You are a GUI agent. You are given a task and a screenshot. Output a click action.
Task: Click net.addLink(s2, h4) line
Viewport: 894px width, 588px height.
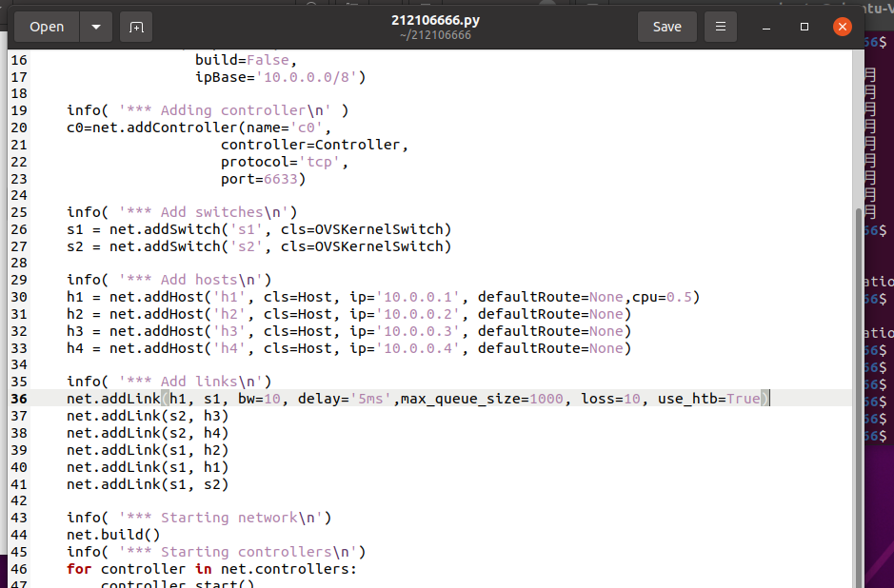[148, 433]
